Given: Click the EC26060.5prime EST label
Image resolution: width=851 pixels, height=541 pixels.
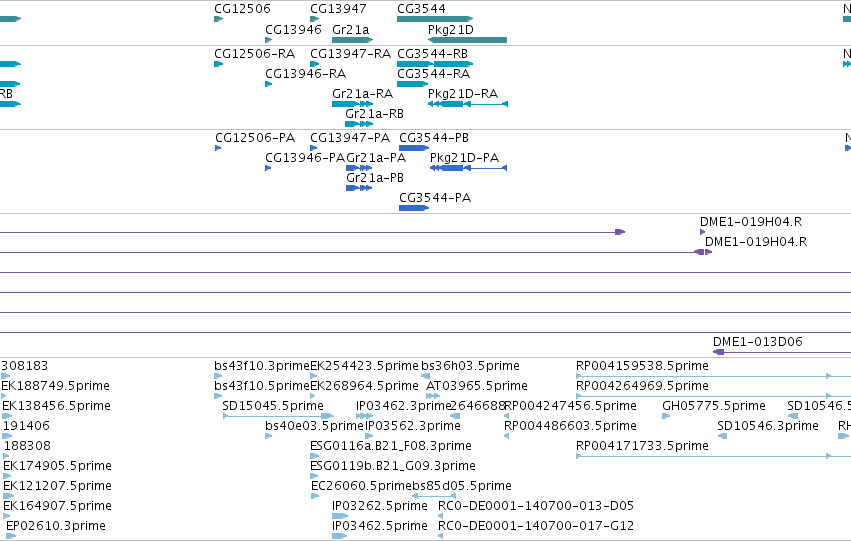Looking at the screenshot, I should click(361, 486).
